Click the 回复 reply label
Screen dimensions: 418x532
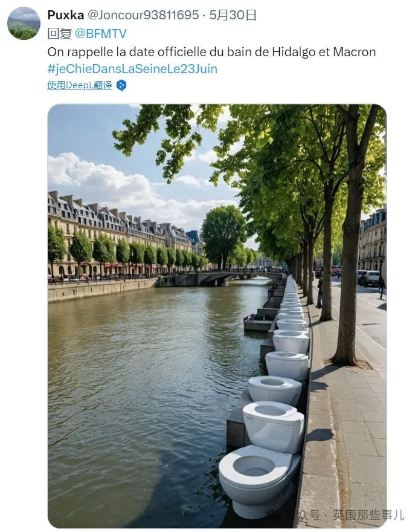(59, 34)
